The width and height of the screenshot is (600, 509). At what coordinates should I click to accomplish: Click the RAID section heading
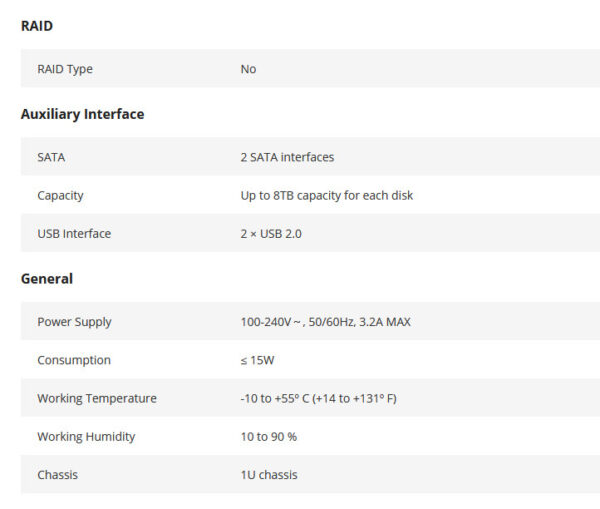pos(37,26)
